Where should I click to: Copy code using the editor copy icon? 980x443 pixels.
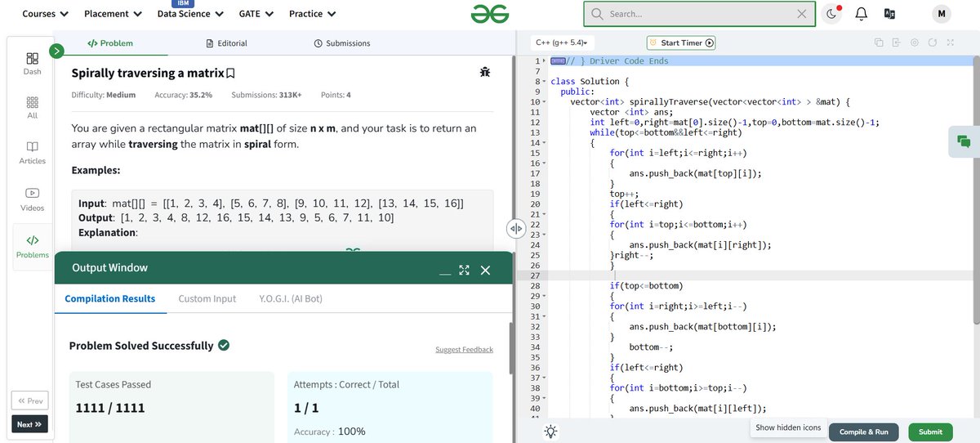tap(879, 43)
